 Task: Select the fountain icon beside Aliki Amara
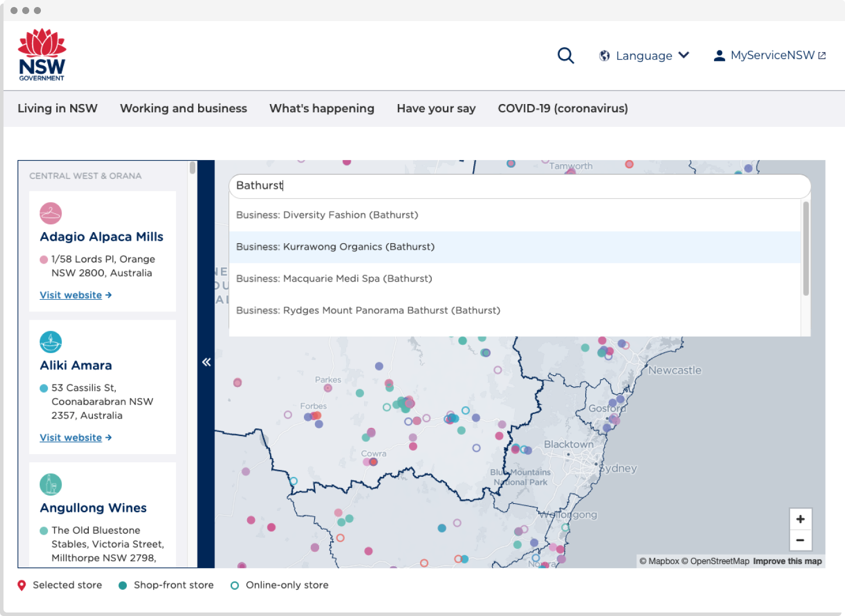click(51, 342)
